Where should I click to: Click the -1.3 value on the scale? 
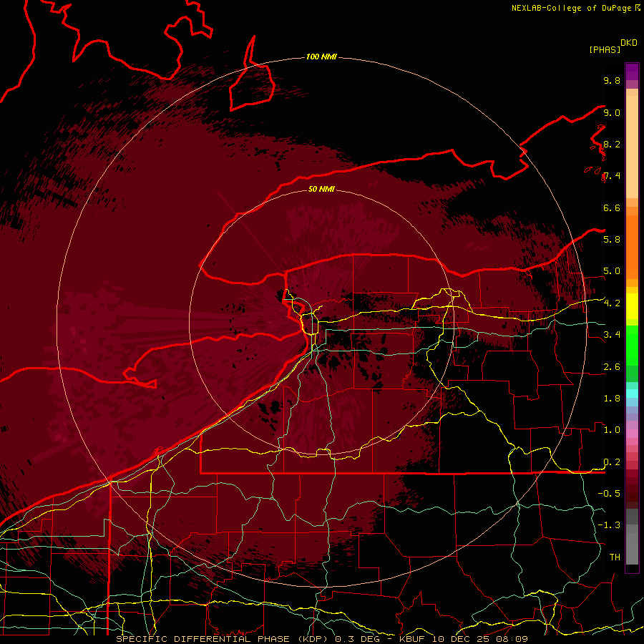tap(609, 525)
